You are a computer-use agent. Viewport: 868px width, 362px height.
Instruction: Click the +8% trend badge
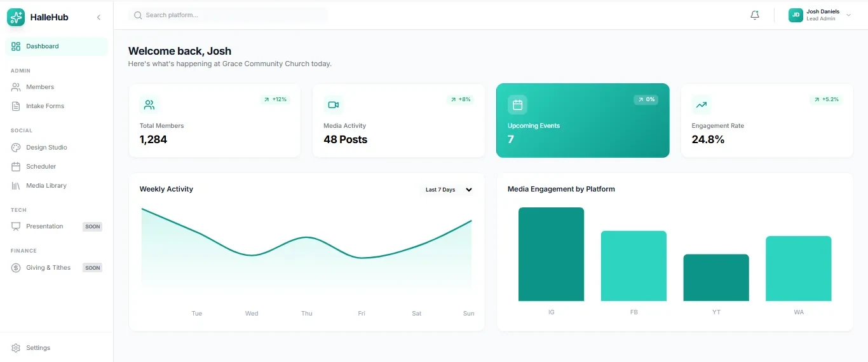pyautogui.click(x=460, y=99)
